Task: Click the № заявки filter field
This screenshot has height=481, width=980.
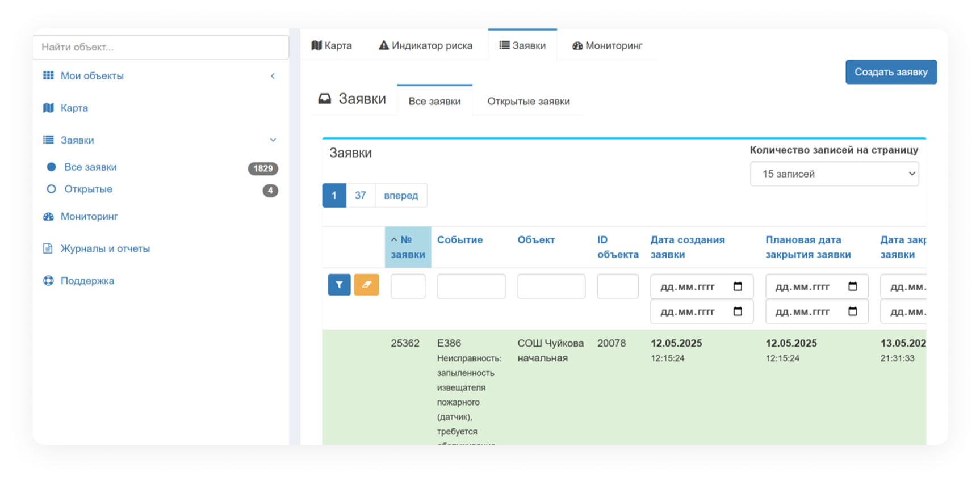Action: pos(408,286)
